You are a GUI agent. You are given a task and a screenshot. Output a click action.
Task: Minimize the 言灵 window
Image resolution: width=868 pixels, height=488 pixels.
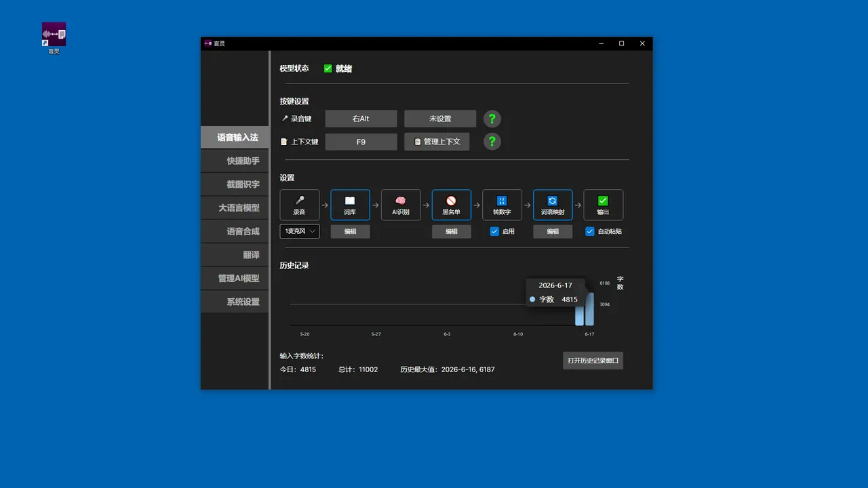(601, 43)
